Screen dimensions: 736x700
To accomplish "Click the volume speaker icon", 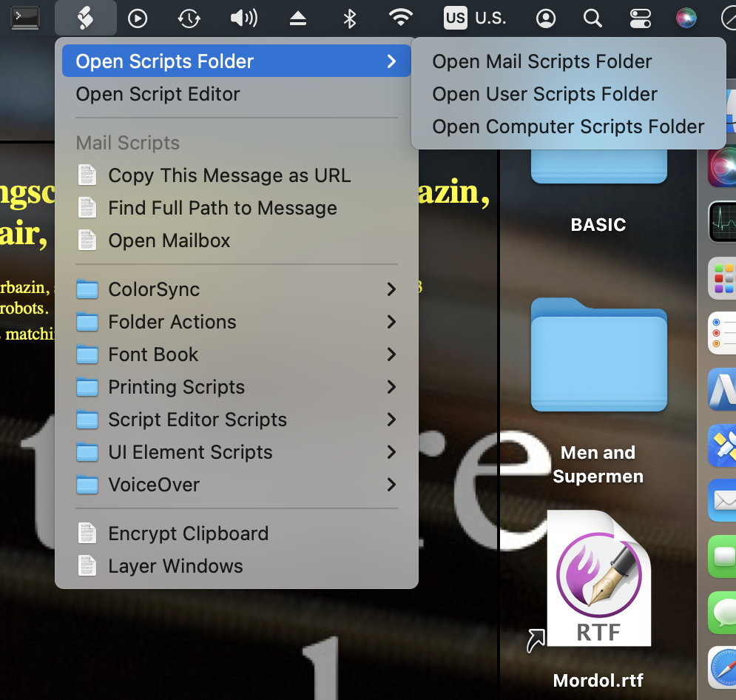I will click(x=243, y=18).
